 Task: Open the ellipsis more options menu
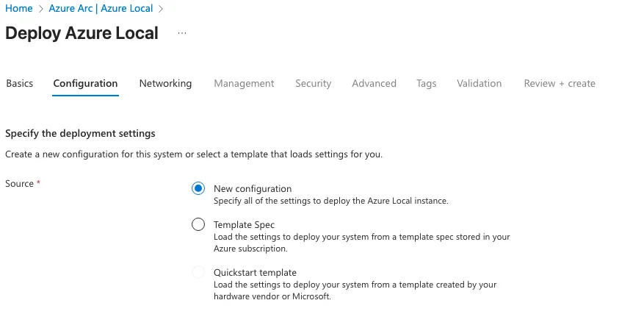point(182,33)
